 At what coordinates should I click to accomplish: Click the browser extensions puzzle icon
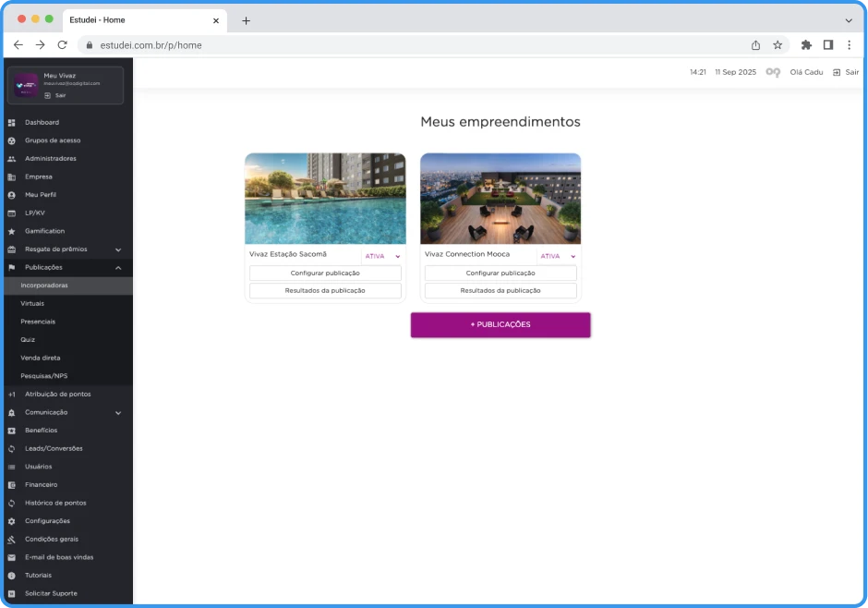(806, 44)
